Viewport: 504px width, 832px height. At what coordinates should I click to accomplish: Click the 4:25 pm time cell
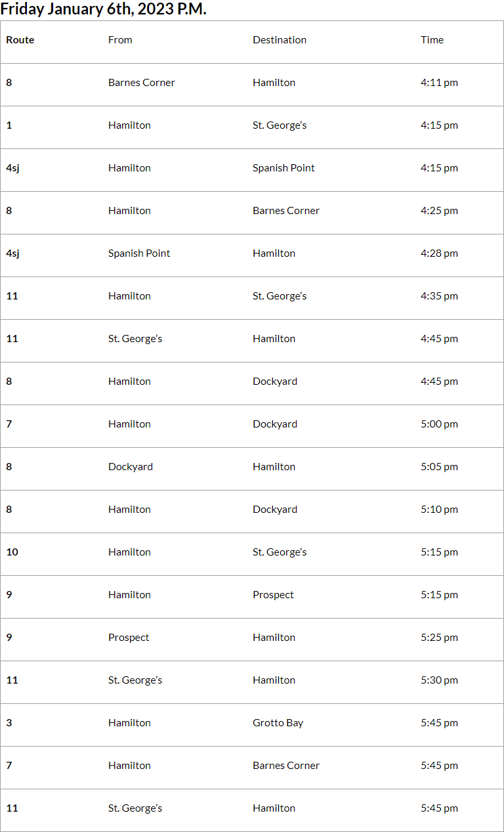point(439,211)
